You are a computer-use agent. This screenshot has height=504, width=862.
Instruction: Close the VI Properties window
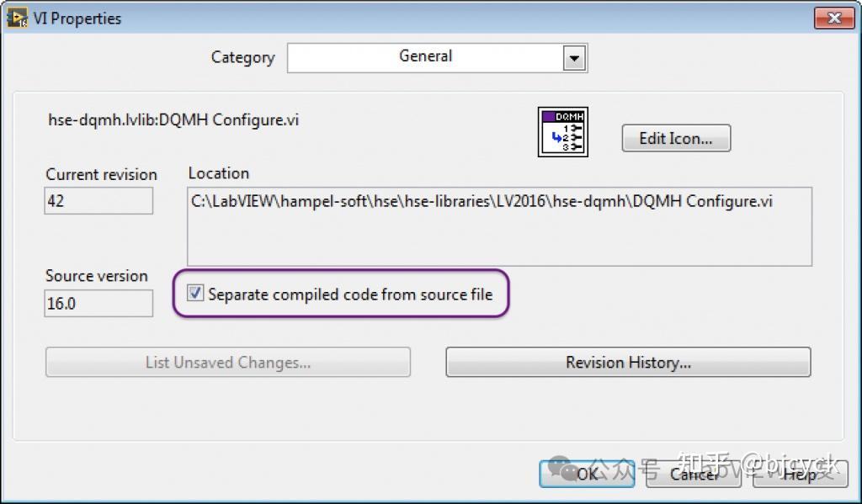[x=833, y=17]
